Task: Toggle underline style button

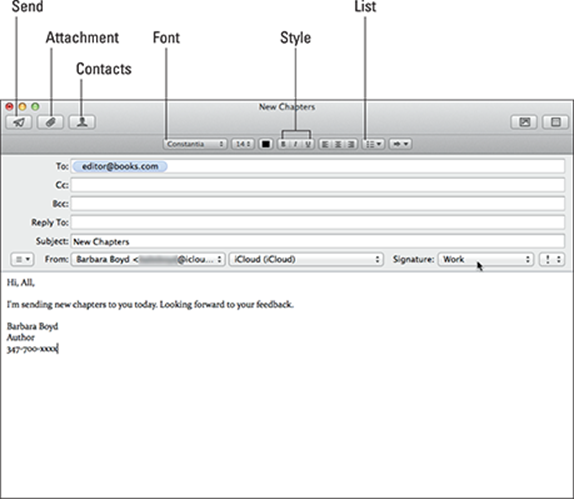Action: coord(308,144)
